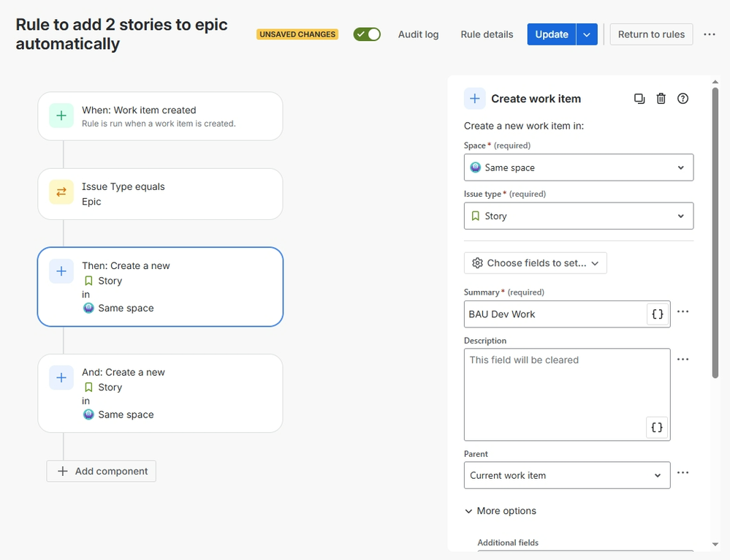
Task: Open the Audit log tab
Action: [418, 34]
